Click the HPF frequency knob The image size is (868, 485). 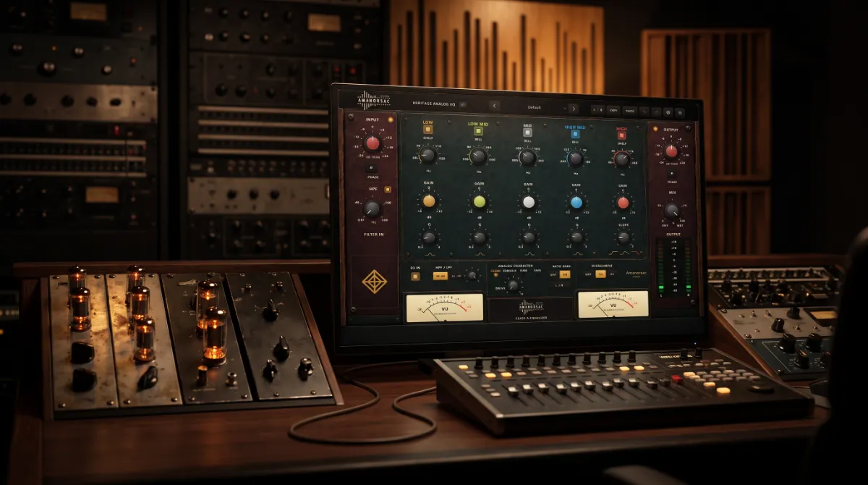click(x=372, y=209)
